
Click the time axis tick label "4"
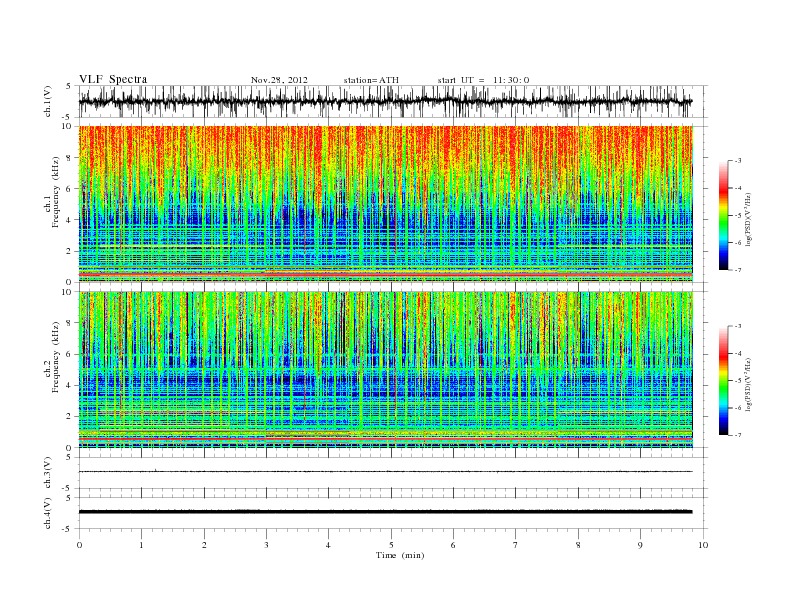point(328,545)
